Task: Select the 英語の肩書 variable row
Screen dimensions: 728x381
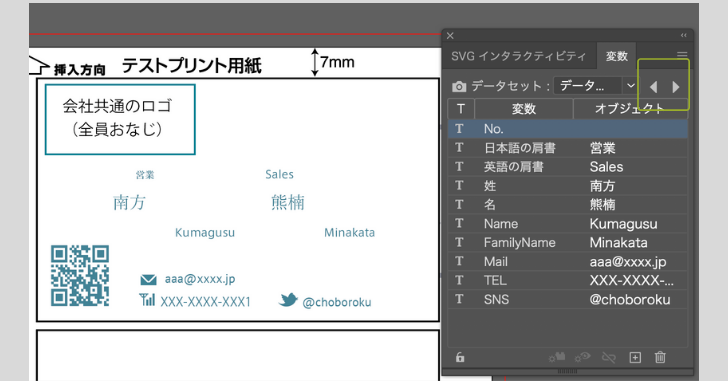Action: tap(568, 167)
